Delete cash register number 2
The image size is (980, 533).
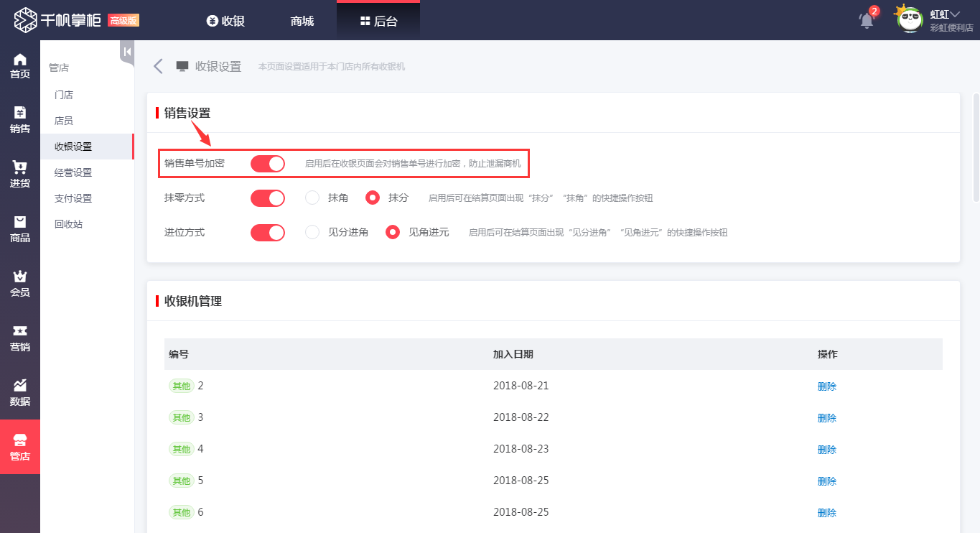tap(826, 386)
